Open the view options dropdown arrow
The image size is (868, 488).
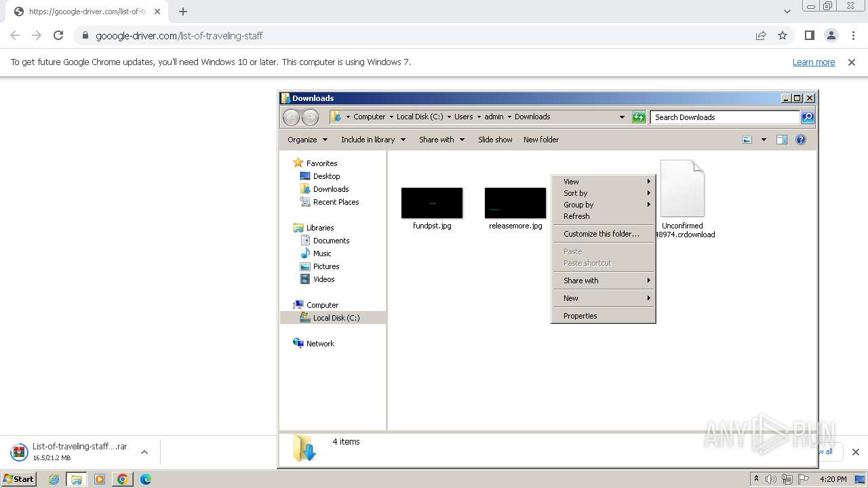click(764, 140)
